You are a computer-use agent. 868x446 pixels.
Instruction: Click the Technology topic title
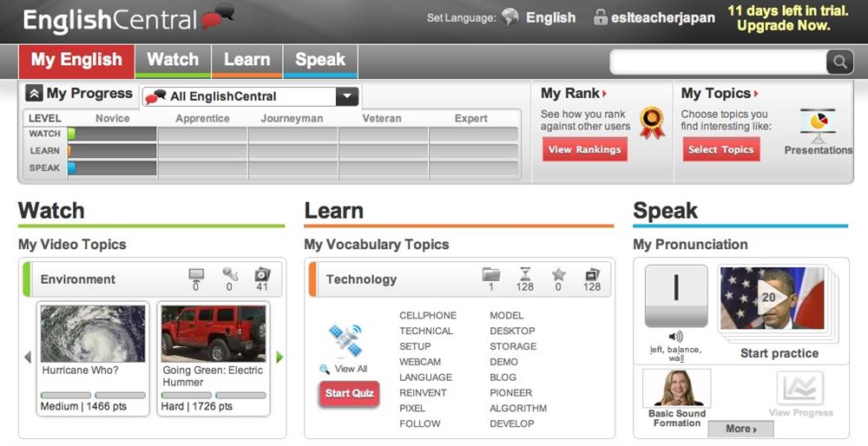click(x=361, y=280)
